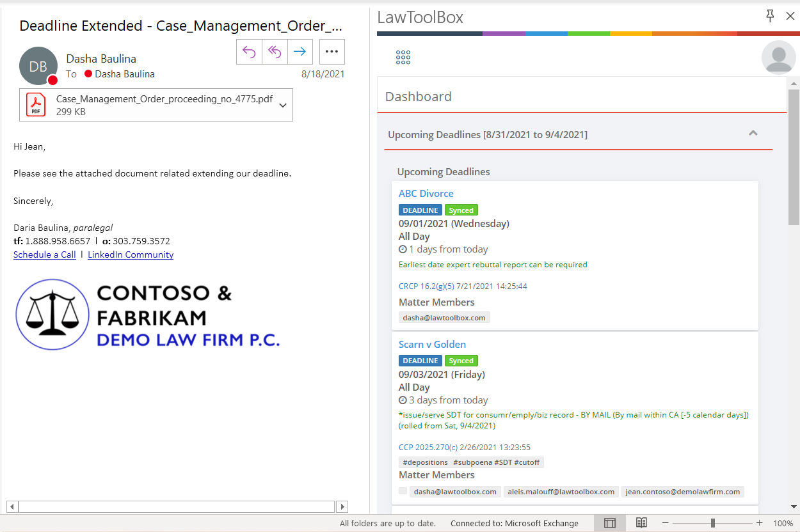Viewport: 800px width, 532px height.
Task: Click the reading pane layout icon
Action: (610, 522)
